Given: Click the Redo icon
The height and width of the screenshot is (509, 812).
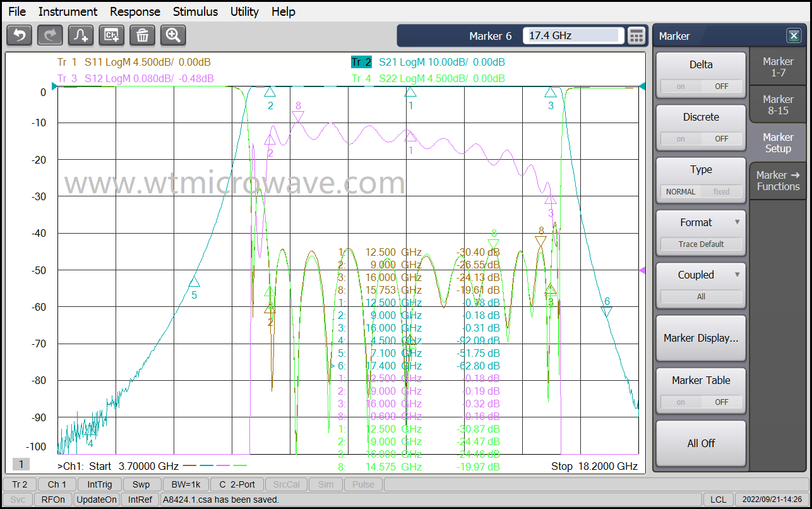Looking at the screenshot, I should 49,35.
